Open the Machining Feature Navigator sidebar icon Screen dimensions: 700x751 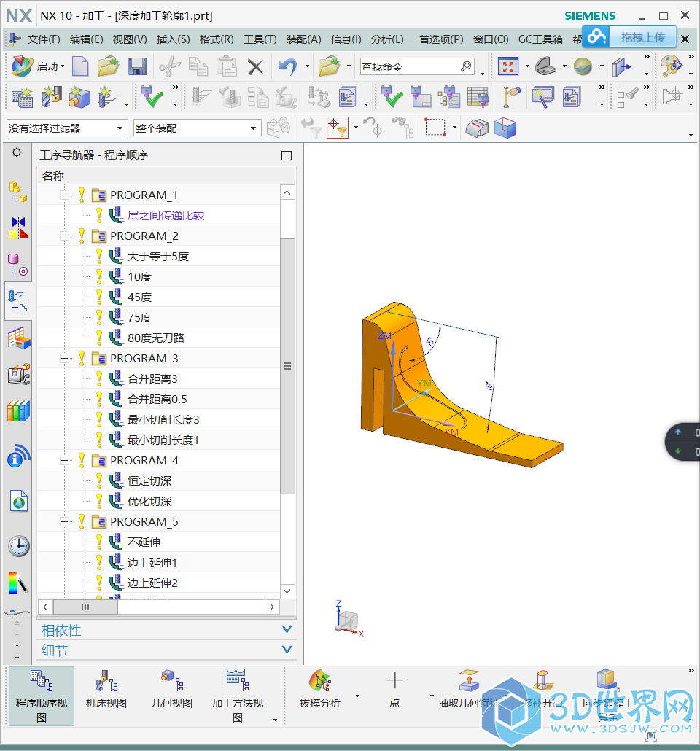(18, 338)
